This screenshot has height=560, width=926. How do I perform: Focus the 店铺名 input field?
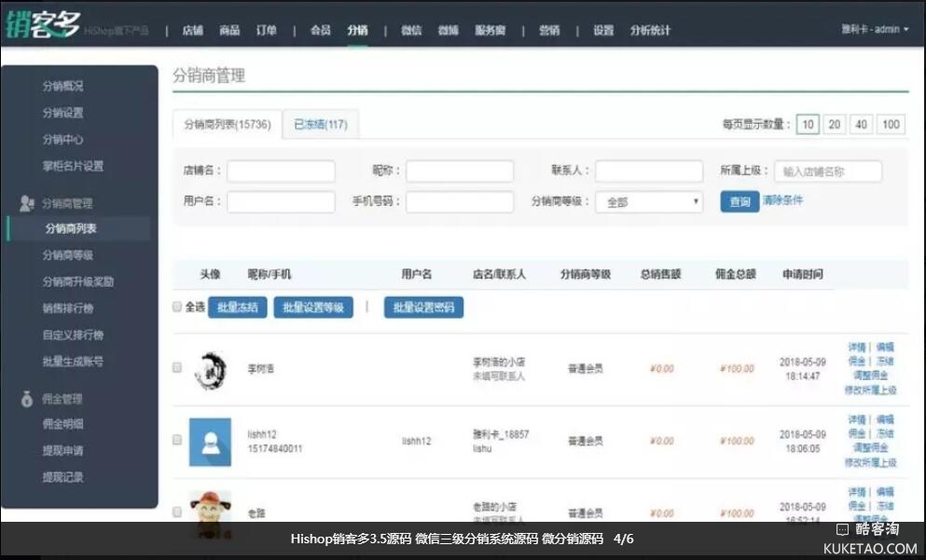(x=281, y=171)
